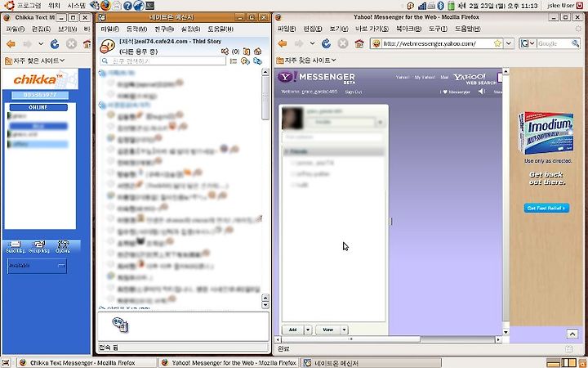Click NateOn friend search input field

pos(163,61)
